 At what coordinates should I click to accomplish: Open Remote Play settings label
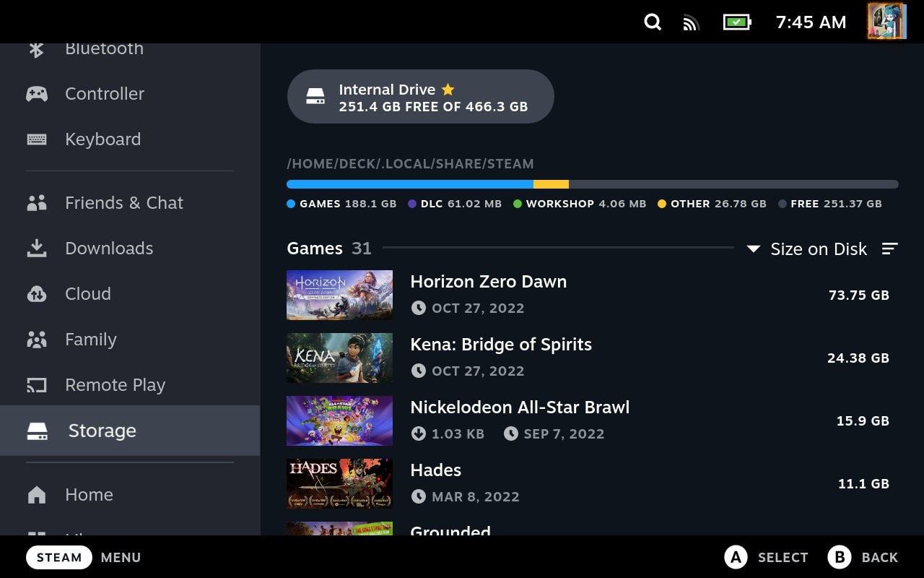click(115, 385)
